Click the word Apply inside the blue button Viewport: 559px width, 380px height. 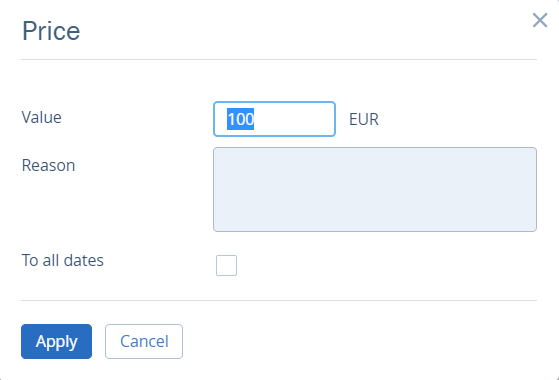point(56,342)
